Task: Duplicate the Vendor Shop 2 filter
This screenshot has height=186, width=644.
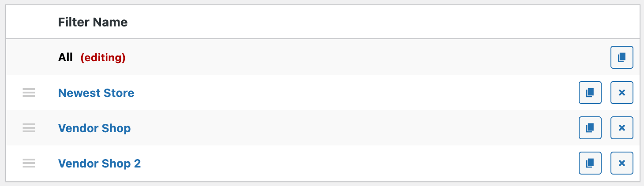Action: point(590,163)
